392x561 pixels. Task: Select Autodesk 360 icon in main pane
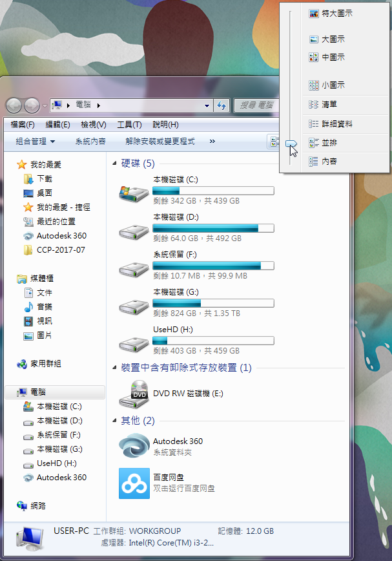[x=134, y=446]
